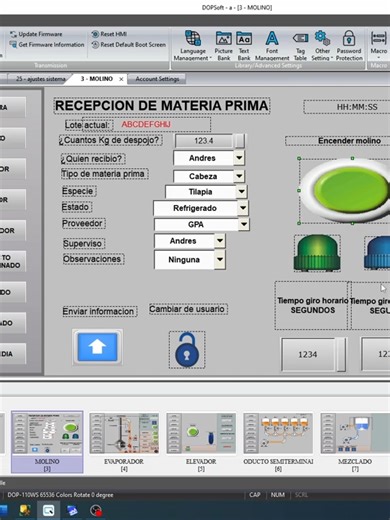Image resolution: width=390 pixels, height=520 pixels.
Task: Expand the Ninguna observaciones dropdown
Action: [220, 259]
